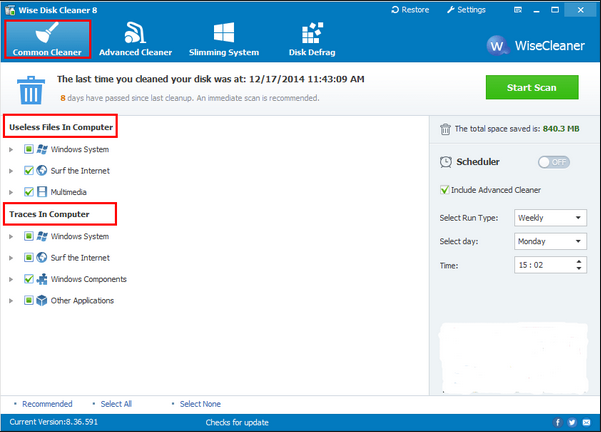Viewport: 601px width, 432px height.
Task: Click the Select None link
Action: [x=200, y=404]
